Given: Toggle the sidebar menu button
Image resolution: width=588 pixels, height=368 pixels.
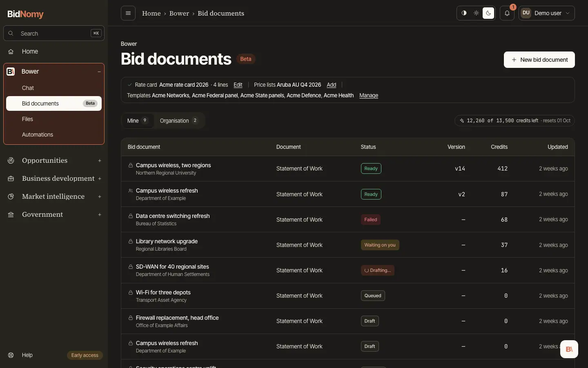Looking at the screenshot, I should [x=128, y=13].
